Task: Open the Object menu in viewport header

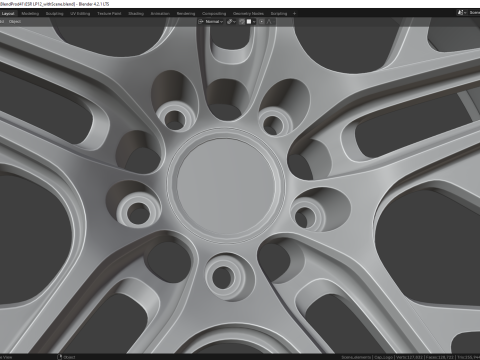Action: [15, 22]
